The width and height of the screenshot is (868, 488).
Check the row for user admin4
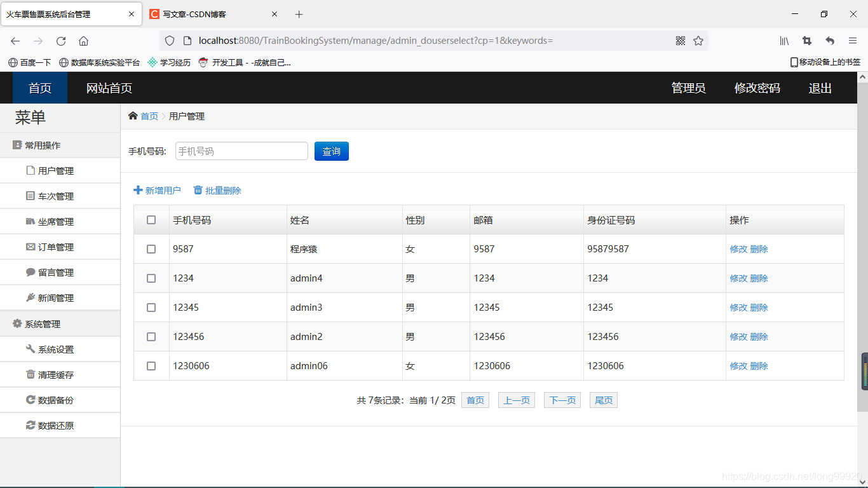click(x=151, y=278)
